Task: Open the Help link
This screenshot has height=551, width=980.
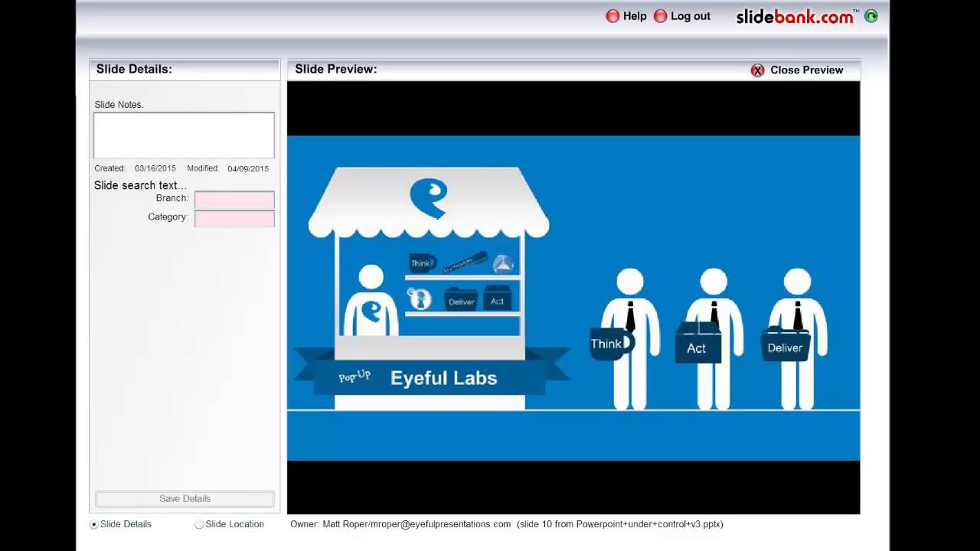Action: (x=635, y=16)
